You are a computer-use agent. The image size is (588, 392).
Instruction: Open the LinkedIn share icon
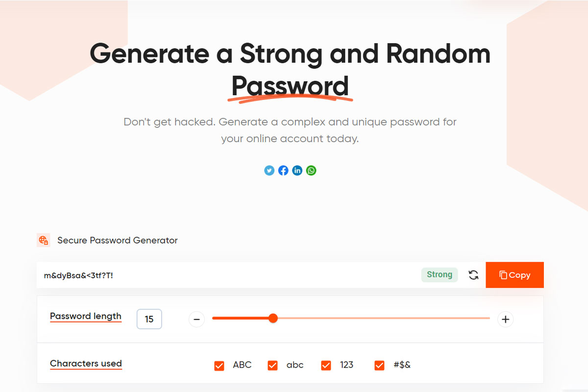tap(297, 171)
